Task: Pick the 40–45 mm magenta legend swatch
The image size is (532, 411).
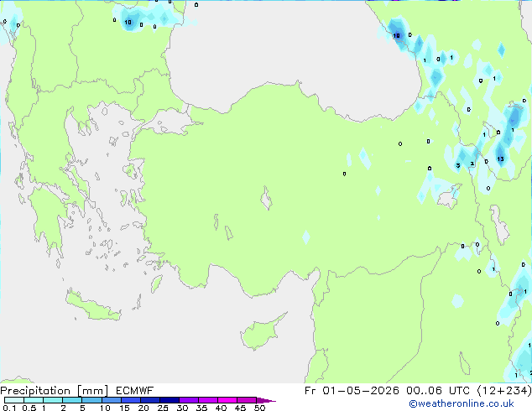Action: pos(227,400)
